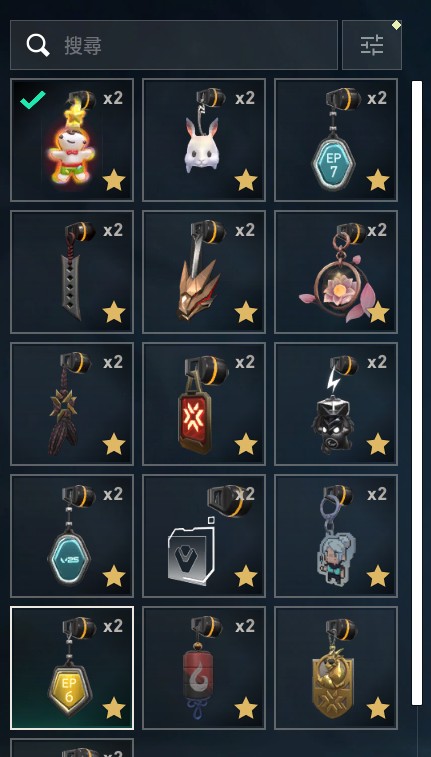Choose the teal V25 buddy
This screenshot has height=757, width=431.
[72, 536]
